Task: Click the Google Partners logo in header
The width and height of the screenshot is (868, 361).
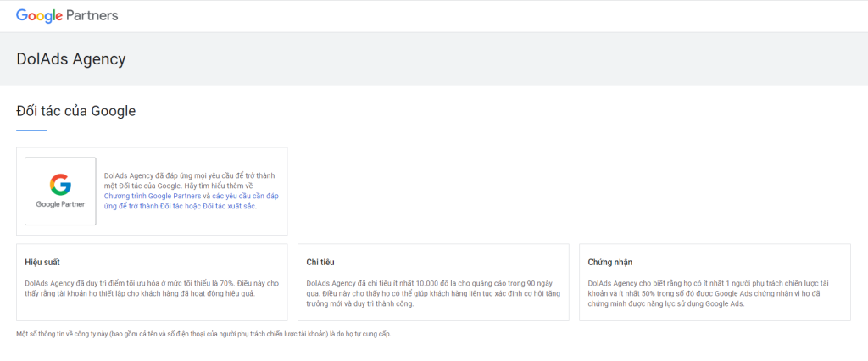Action: (x=67, y=15)
